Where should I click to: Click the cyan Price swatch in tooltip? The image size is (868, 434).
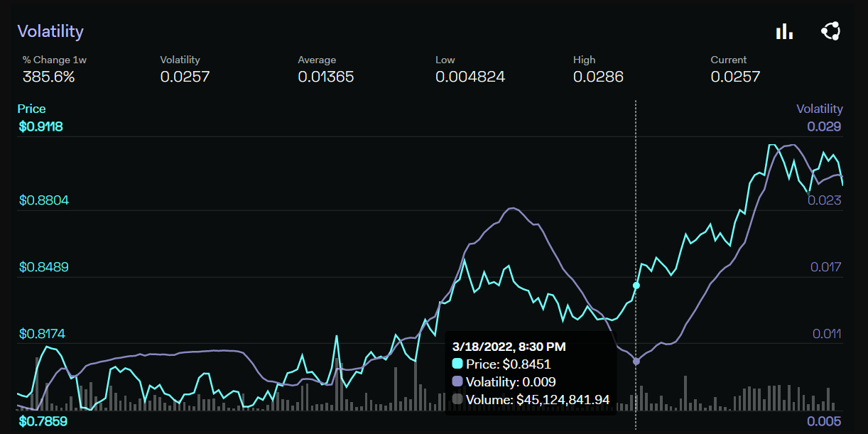point(457,364)
